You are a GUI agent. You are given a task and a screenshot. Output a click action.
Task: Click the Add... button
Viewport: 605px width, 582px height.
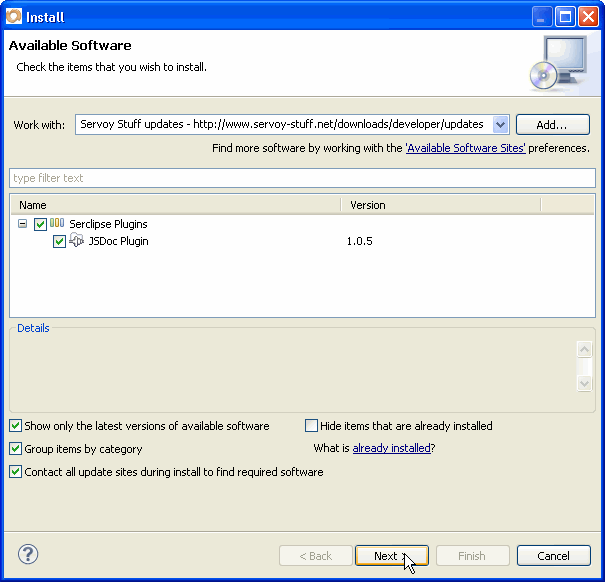click(x=553, y=125)
